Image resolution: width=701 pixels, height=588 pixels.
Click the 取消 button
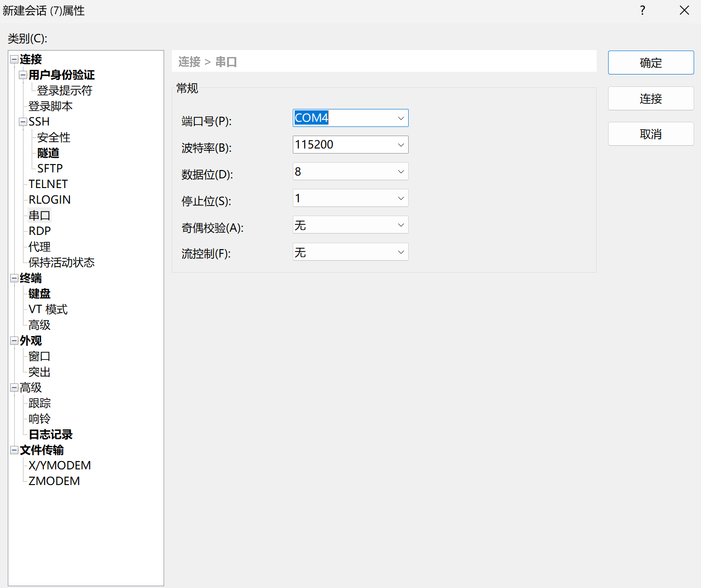tap(650, 134)
